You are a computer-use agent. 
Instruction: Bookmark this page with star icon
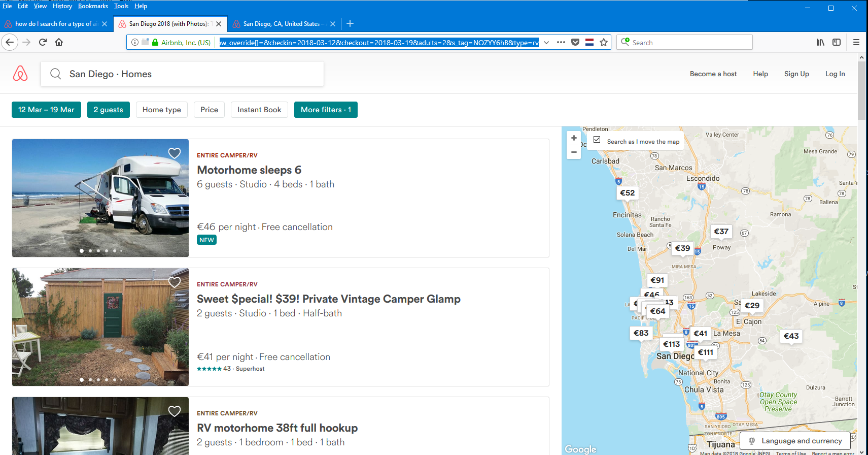(604, 43)
